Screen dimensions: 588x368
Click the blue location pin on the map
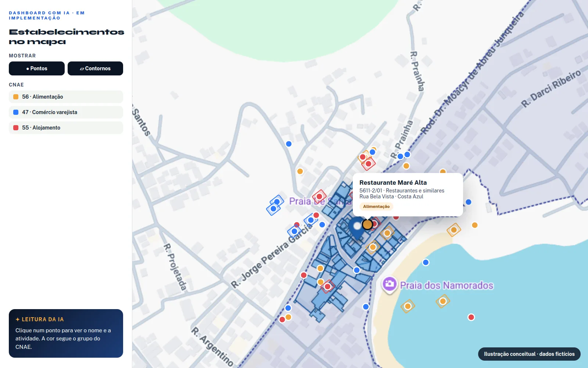(x=356, y=228)
